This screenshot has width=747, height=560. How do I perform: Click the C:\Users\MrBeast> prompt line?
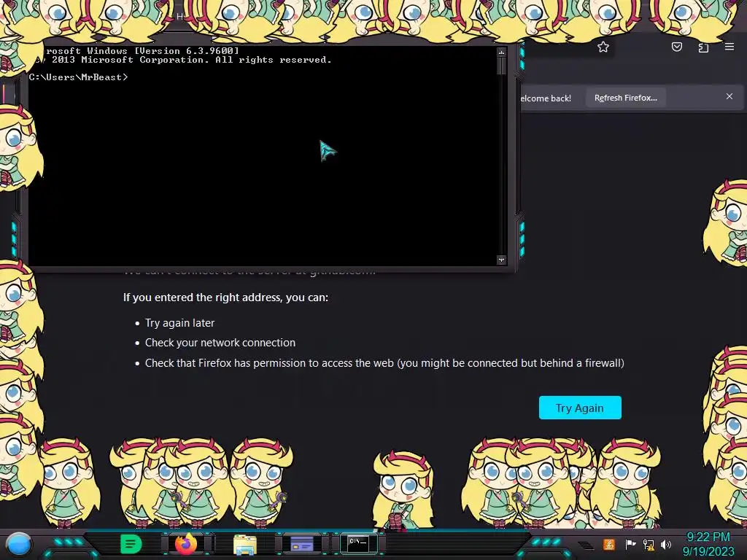pos(79,77)
